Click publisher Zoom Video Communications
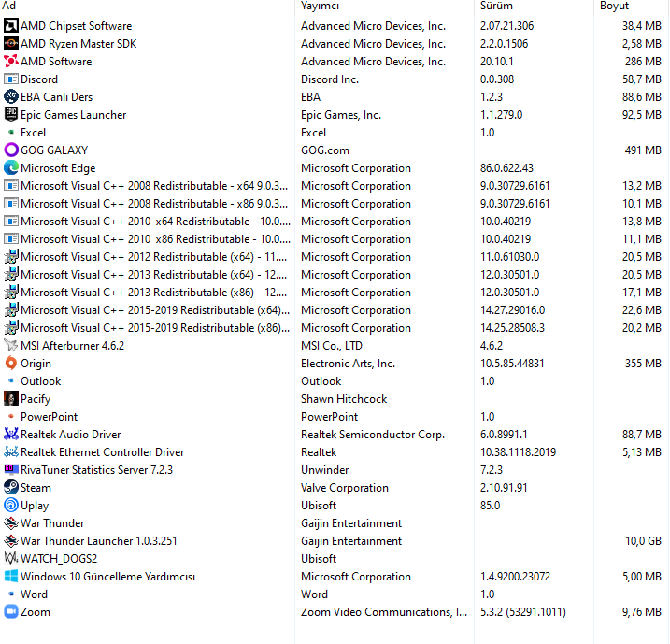Screen dimensions: 670x644 coord(384,612)
